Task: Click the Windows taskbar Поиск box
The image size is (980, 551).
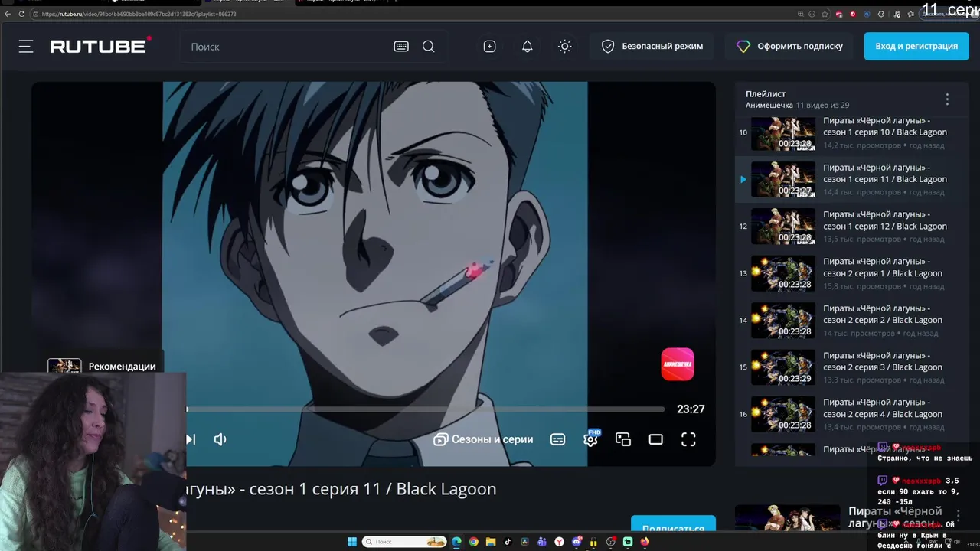Action: click(404, 542)
